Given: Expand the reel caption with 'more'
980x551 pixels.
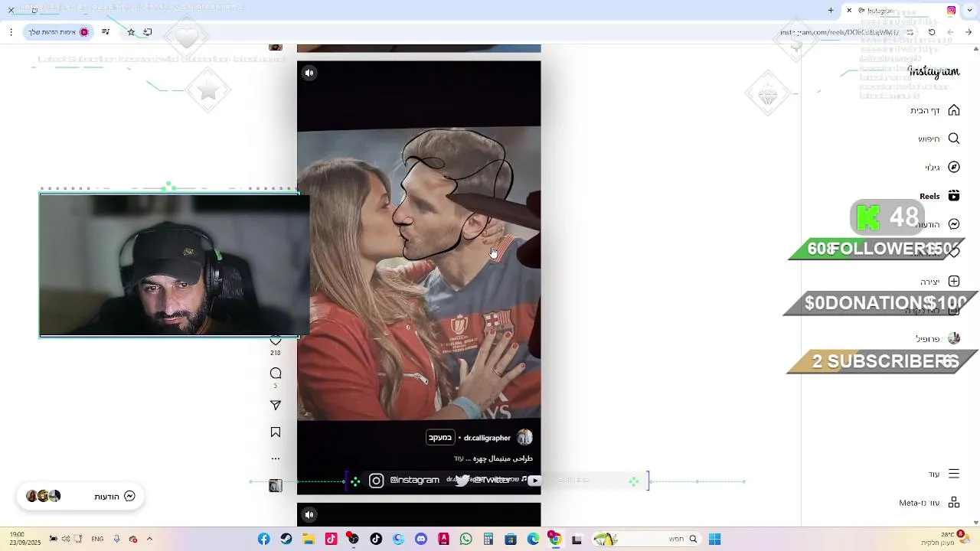Looking at the screenshot, I should point(459,458).
